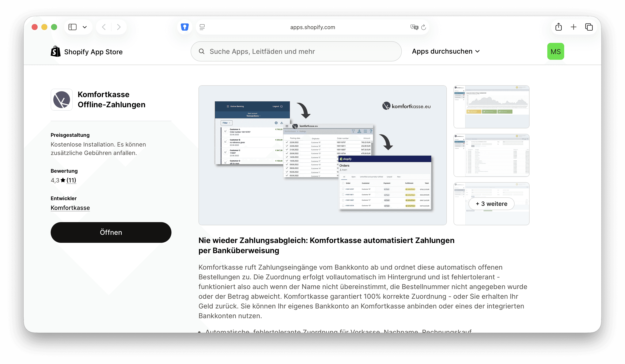Open the Safari share icon
The width and height of the screenshot is (625, 364).
pos(558,27)
